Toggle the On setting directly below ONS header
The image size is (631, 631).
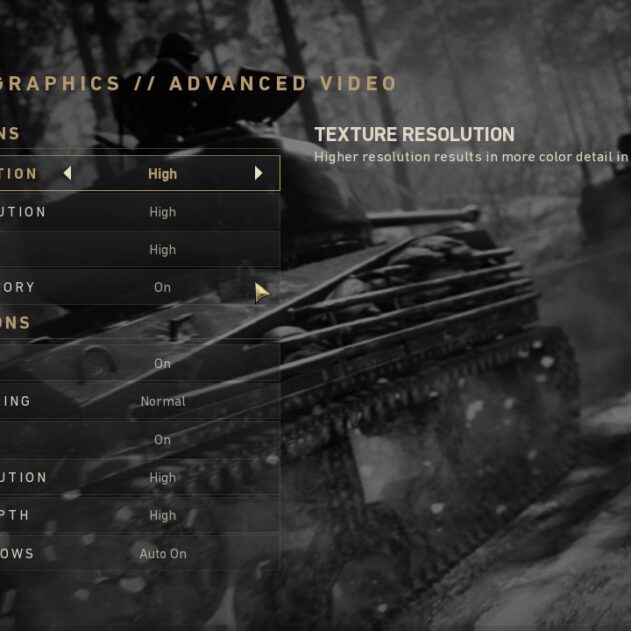point(140,363)
